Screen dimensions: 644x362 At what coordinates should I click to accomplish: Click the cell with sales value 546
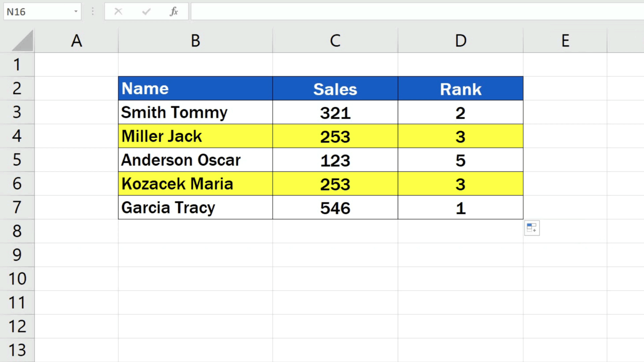[x=335, y=207]
